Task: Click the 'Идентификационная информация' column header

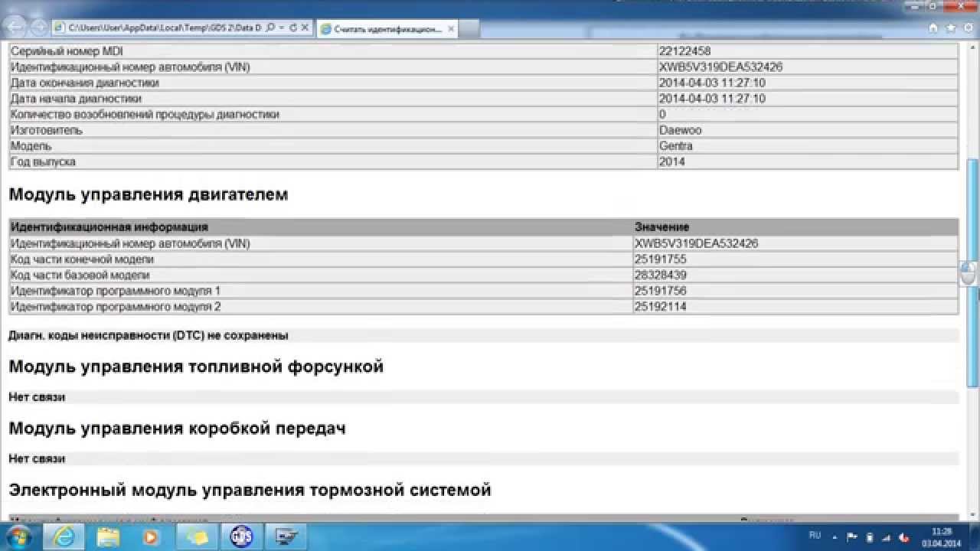Action: [x=109, y=227]
